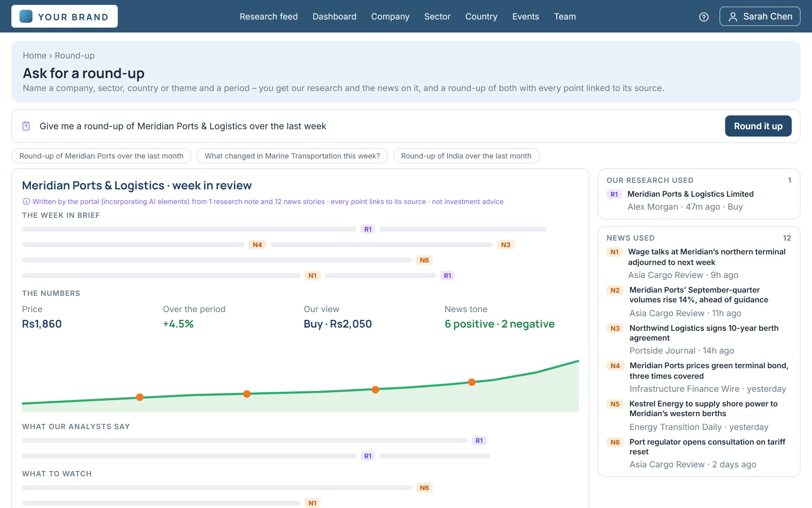Click 'Infrastructure Finance Wire · yesterday' source line
This screenshot has height=508, width=812.
click(x=708, y=389)
